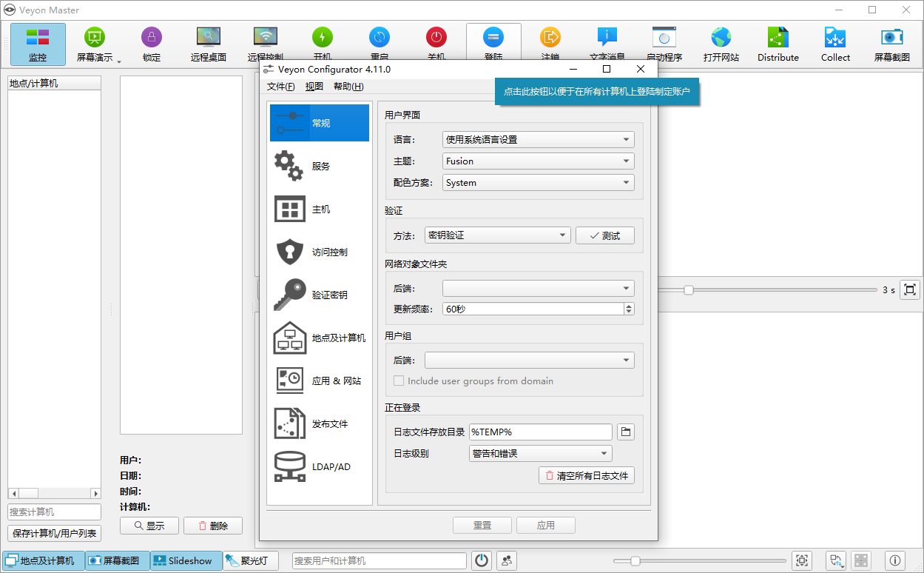Open the 发布文件 file transfer page
Screen dimensions: 924x573
320,423
